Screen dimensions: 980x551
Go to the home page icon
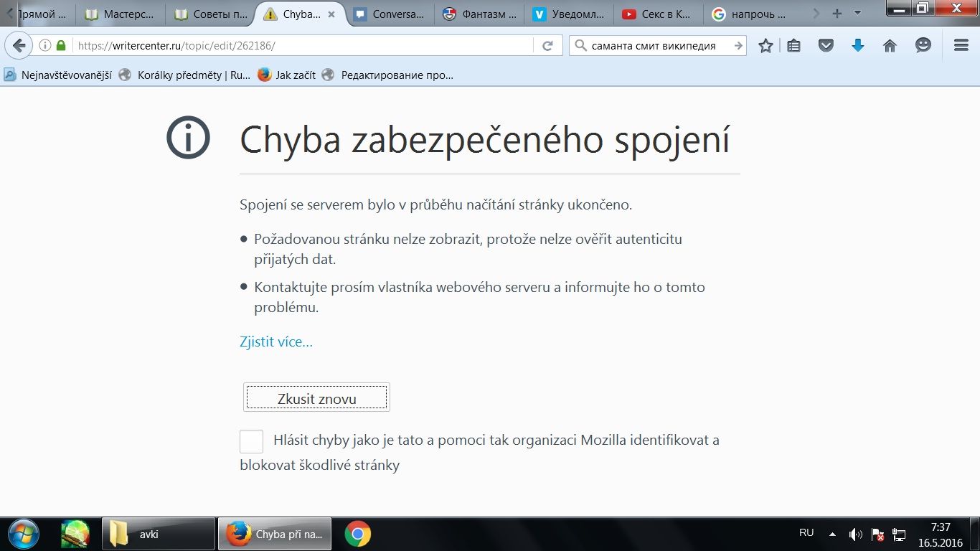coord(890,46)
